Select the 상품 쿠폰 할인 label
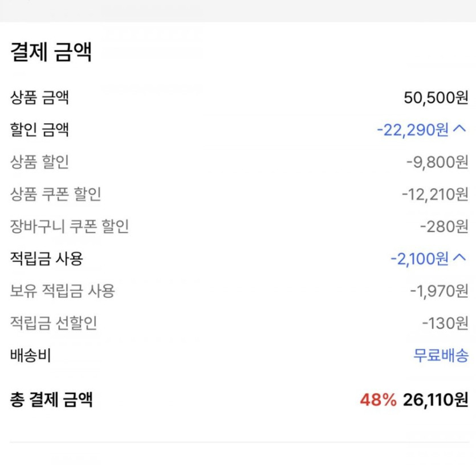Viewport: 476px width, 465px height. point(55,194)
